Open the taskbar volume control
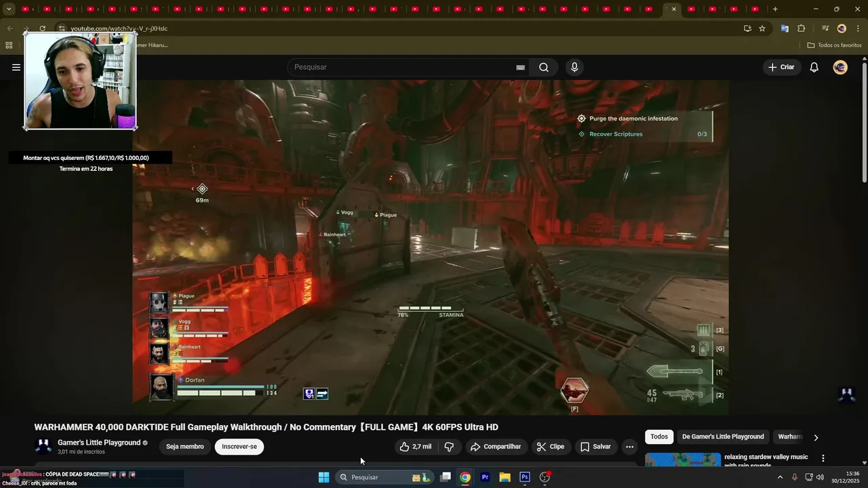Image resolution: width=868 pixels, height=488 pixels. tap(821, 477)
